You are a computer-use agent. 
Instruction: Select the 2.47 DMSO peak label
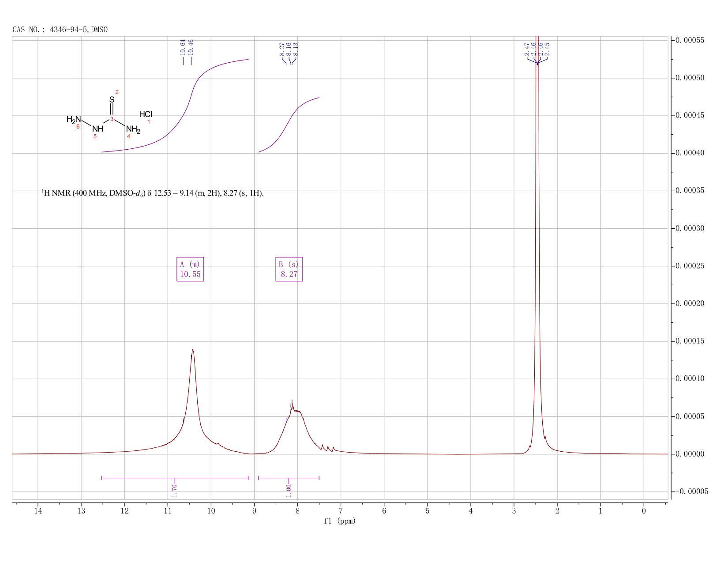(x=527, y=49)
